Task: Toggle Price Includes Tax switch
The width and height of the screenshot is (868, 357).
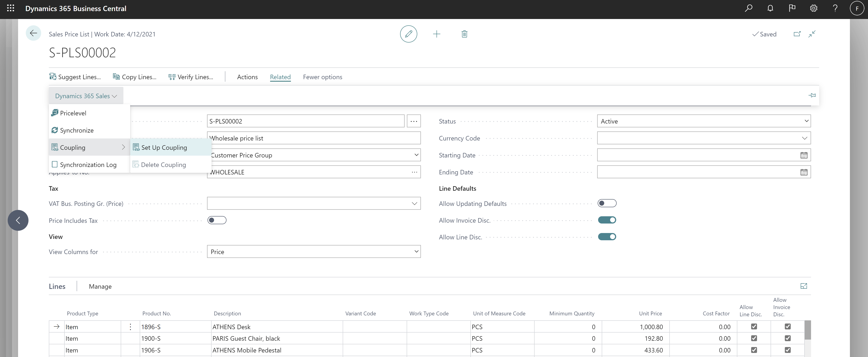Action: point(217,221)
